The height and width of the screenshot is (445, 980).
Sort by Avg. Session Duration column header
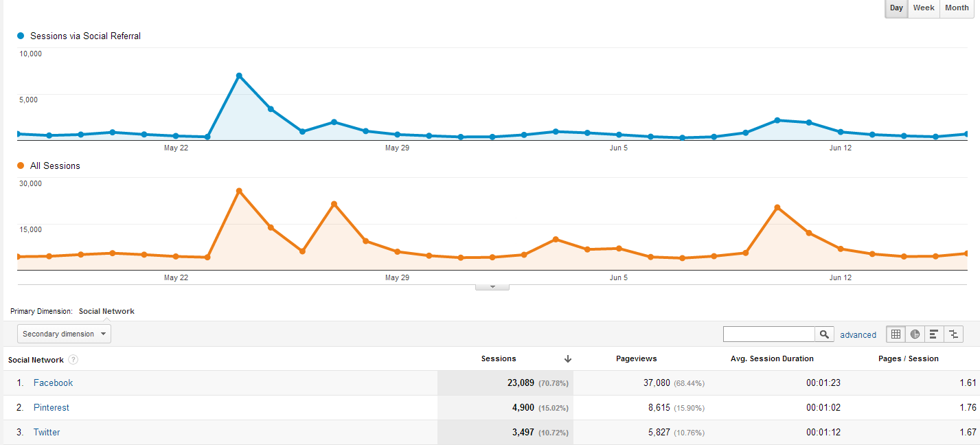772,358
